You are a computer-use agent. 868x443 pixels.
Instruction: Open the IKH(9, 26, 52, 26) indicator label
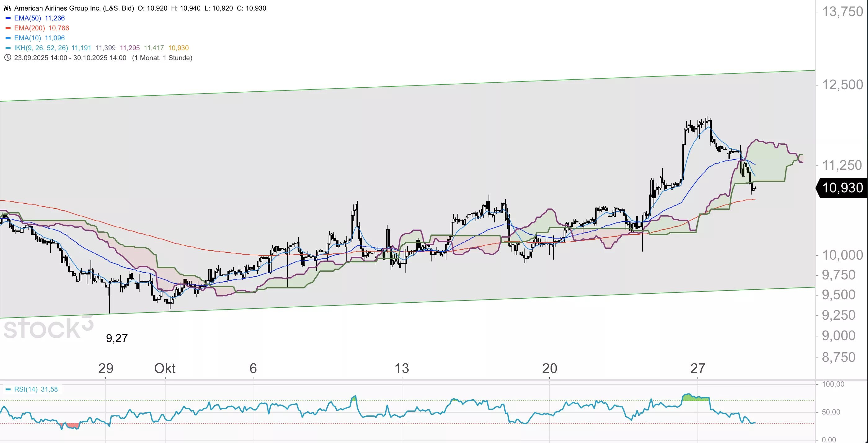[41, 48]
